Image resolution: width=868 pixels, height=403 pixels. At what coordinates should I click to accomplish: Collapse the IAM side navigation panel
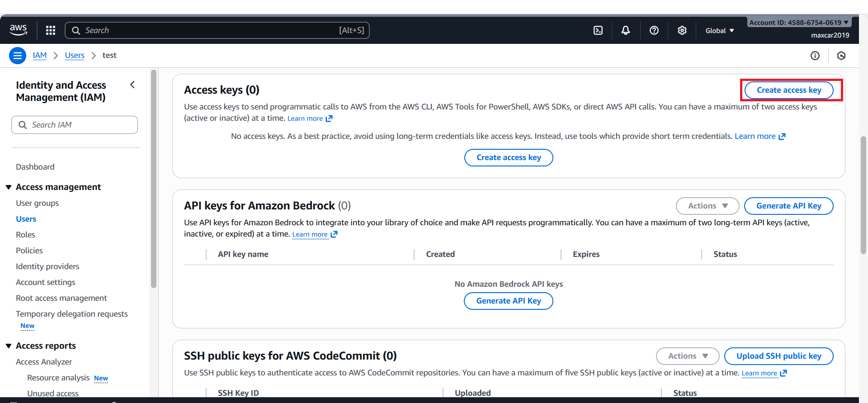[132, 85]
